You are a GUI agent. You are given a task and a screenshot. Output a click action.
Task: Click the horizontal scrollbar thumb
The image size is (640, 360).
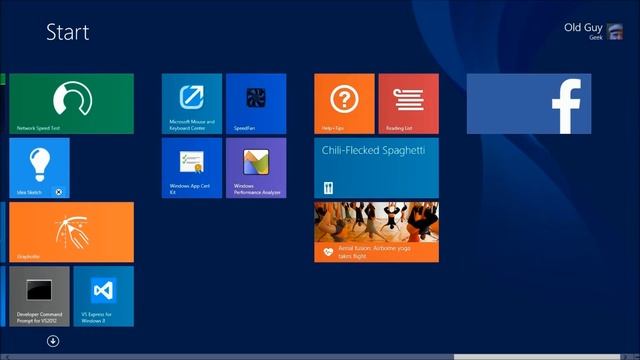(537, 357)
